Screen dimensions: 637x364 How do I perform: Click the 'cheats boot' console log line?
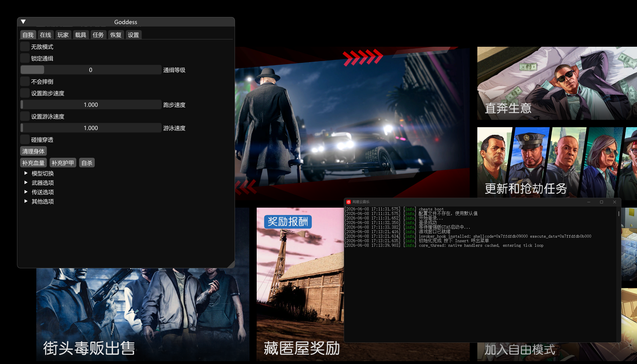[394, 209]
